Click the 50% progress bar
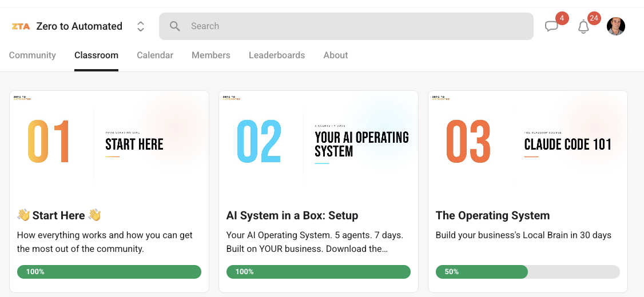Screen dimensions: 644x297 (x=528, y=271)
